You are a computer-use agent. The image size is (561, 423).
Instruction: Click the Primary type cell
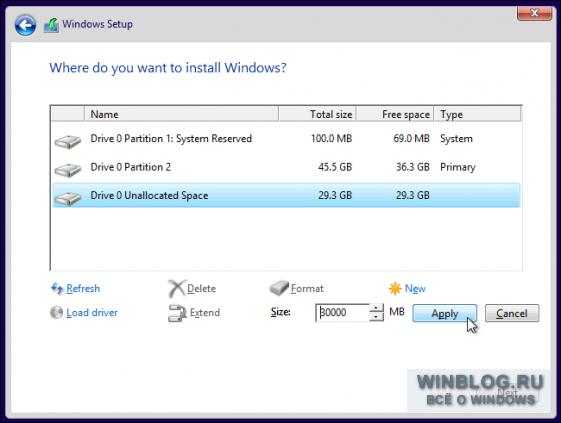coord(458,167)
